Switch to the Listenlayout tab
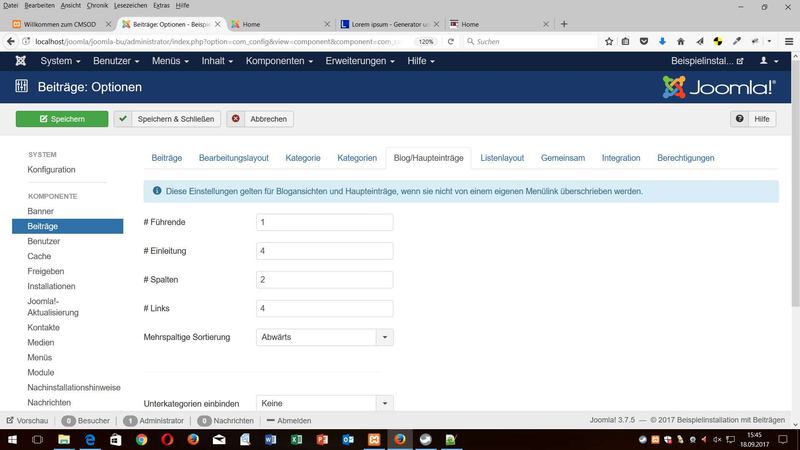This screenshot has height=450, width=800. click(x=502, y=158)
